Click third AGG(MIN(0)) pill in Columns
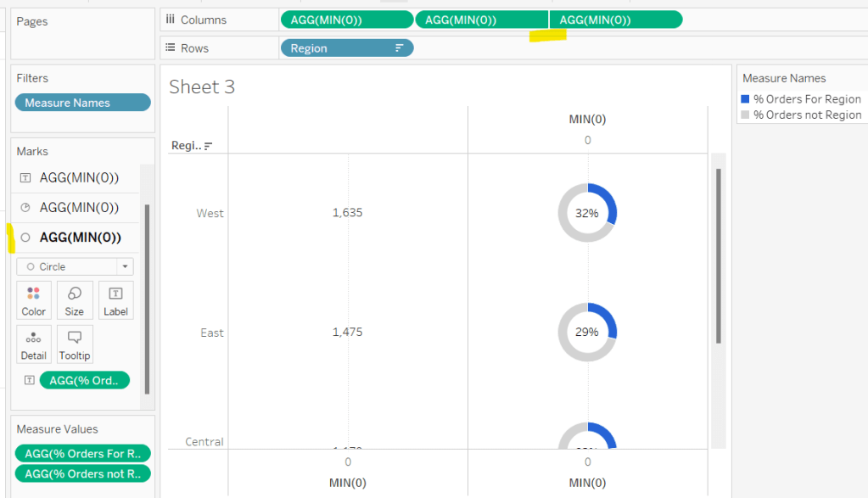Screen dimensions: 868x498 [x=616, y=20]
